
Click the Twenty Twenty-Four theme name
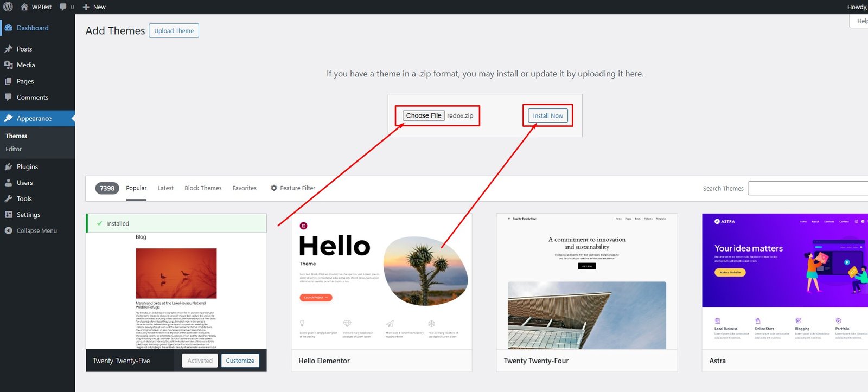pos(536,361)
